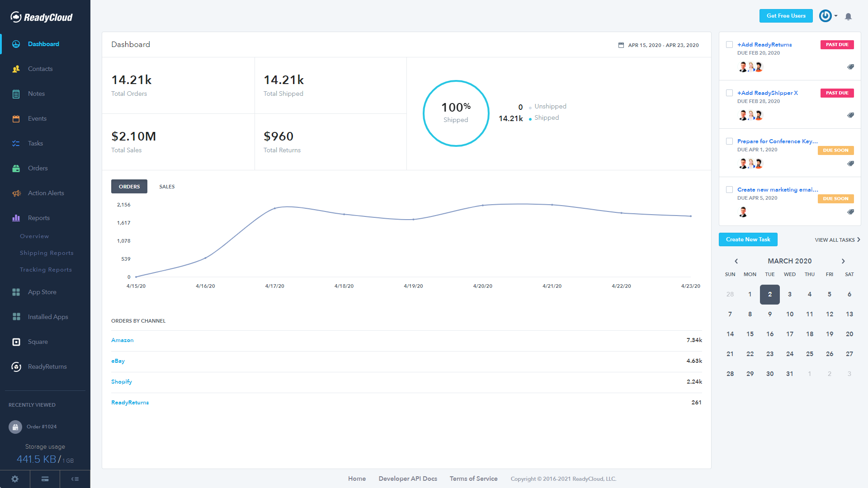Click the Amazon orders channel link
Image resolution: width=868 pixels, height=488 pixels.
pyautogui.click(x=122, y=340)
